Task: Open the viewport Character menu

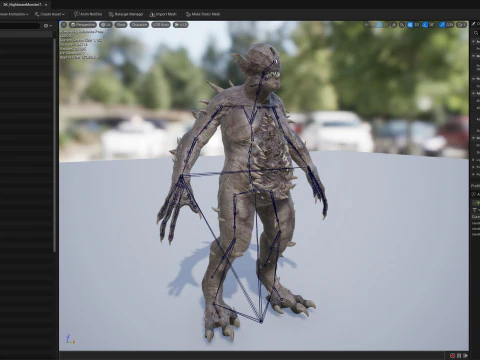Action: [139, 25]
